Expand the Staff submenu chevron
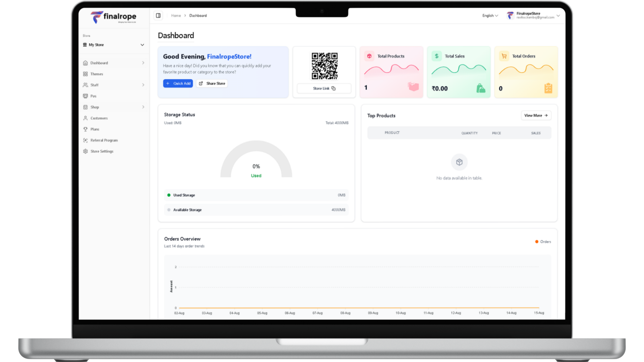The image size is (644, 362). coord(143,85)
